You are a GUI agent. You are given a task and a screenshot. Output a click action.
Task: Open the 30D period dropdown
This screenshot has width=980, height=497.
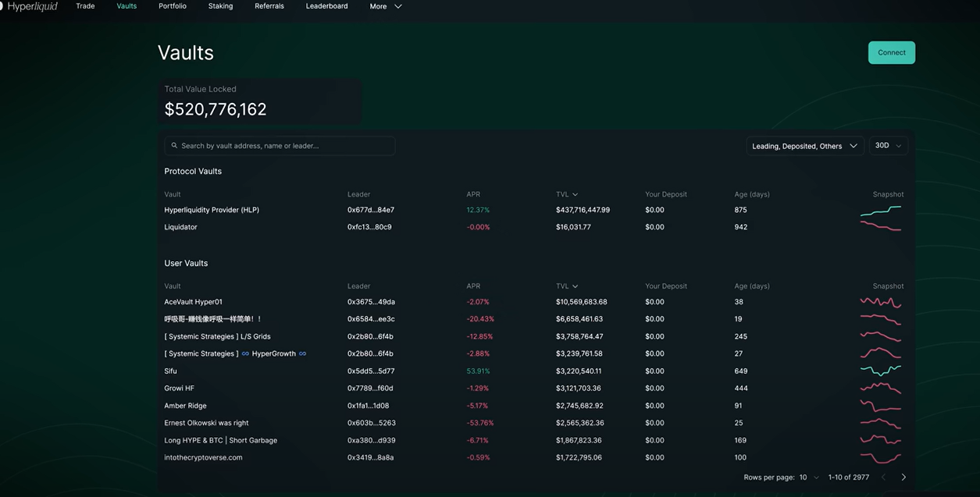click(x=889, y=145)
